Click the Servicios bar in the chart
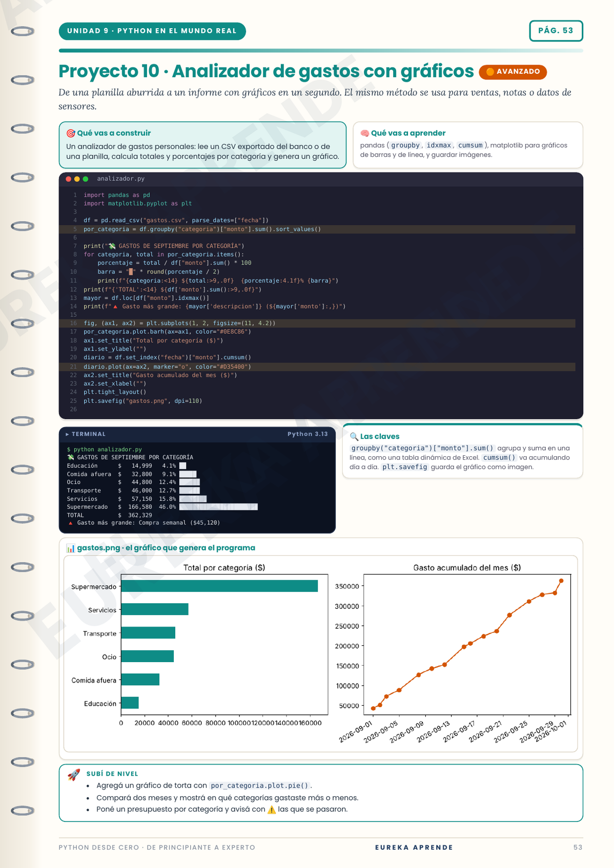The width and height of the screenshot is (615, 868). click(155, 609)
